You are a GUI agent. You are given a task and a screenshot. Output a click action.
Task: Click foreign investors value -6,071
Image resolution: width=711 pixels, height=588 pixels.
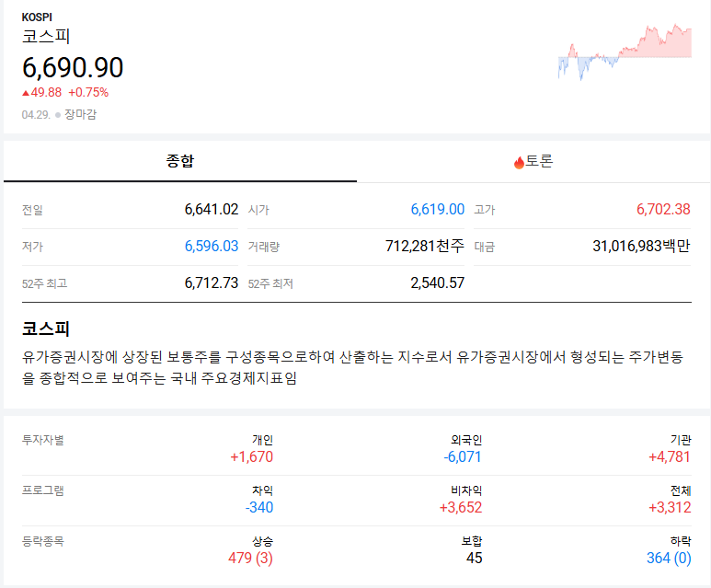[x=463, y=457]
